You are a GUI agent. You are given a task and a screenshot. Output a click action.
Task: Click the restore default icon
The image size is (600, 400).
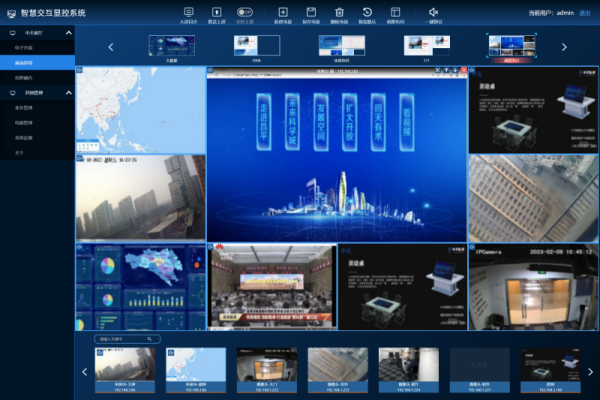pos(368,13)
